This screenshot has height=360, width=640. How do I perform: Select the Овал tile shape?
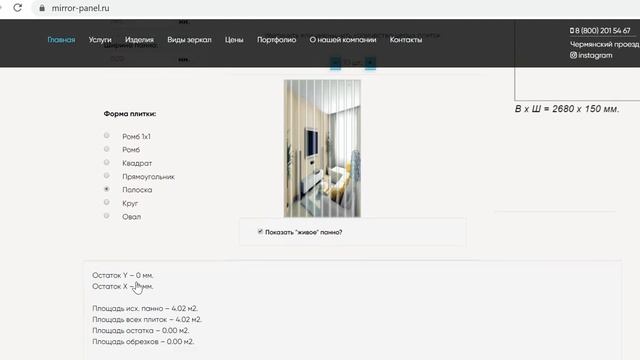coord(107,216)
